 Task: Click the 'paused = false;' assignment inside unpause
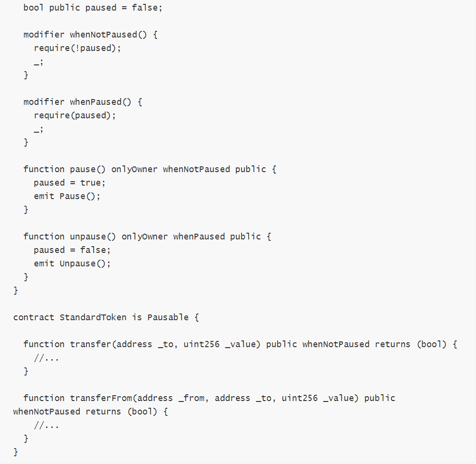tap(72, 250)
